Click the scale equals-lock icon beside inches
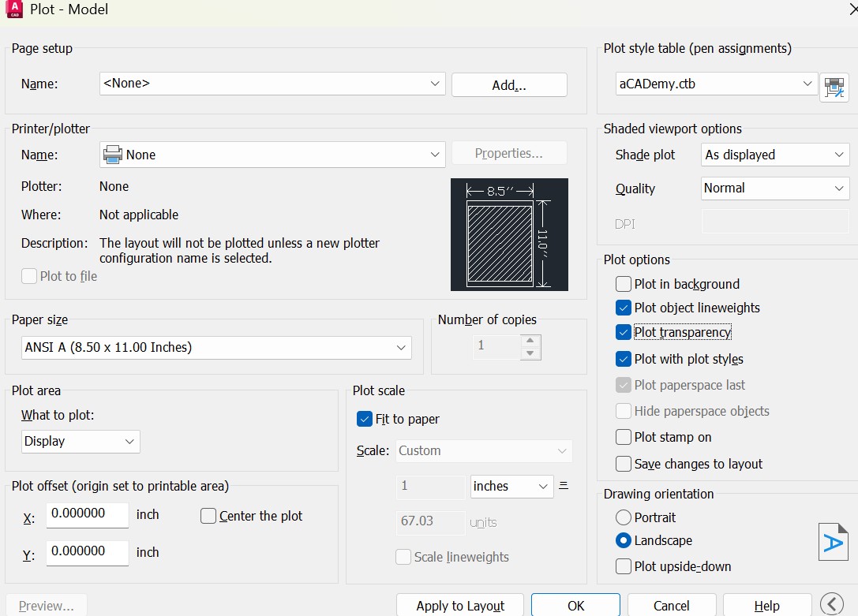Screen dimensions: 858x616 pyautogui.click(x=564, y=485)
